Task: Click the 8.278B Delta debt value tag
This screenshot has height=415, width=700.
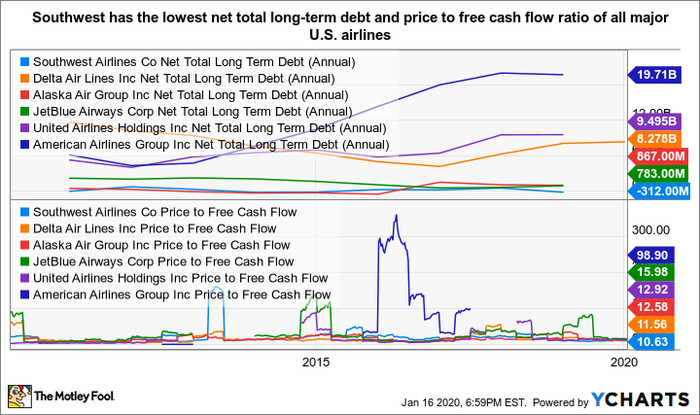Action: tap(654, 139)
